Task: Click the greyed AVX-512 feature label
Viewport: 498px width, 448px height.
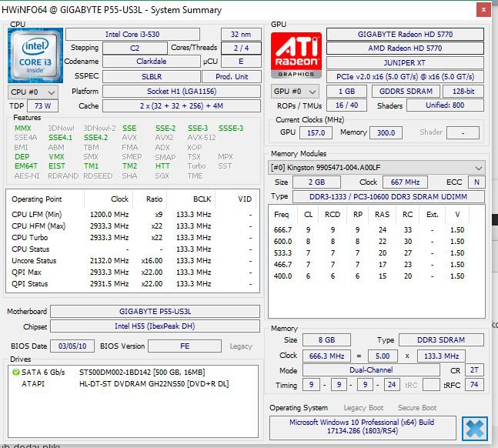Action: (x=202, y=138)
